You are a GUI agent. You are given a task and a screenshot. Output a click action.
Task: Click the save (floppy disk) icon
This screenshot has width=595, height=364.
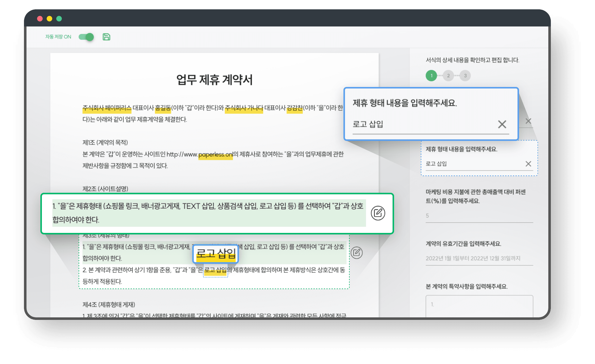coord(106,37)
